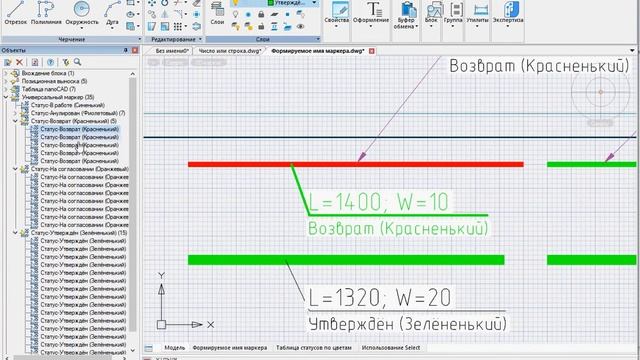Expand the Вхождение блока tree node arrow
Viewport: 640px width, 360px height.
[6, 73]
